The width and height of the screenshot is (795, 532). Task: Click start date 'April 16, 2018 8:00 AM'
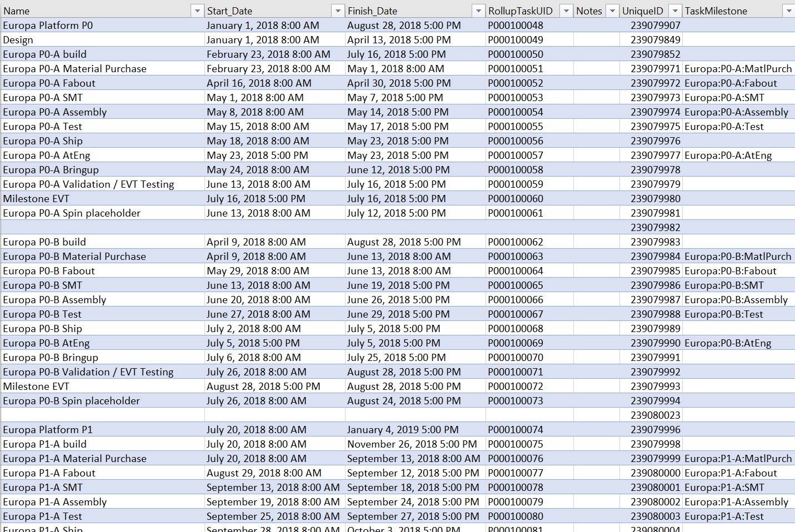(x=275, y=83)
